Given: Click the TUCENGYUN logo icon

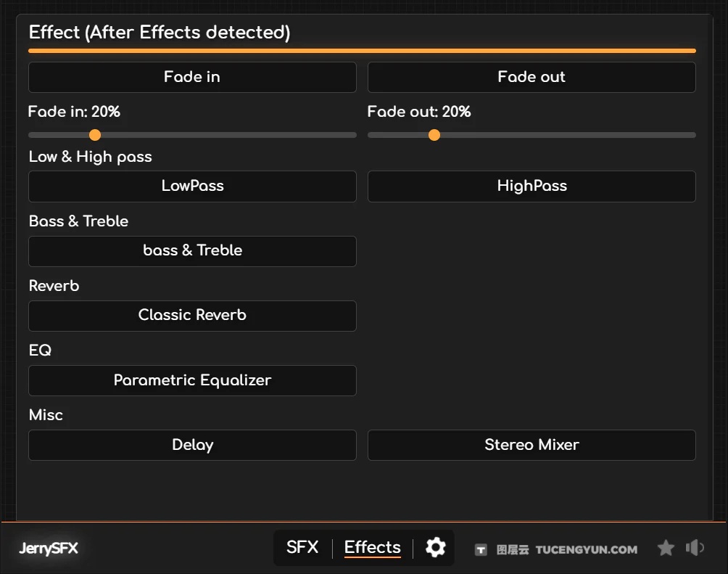Looking at the screenshot, I should [481, 550].
